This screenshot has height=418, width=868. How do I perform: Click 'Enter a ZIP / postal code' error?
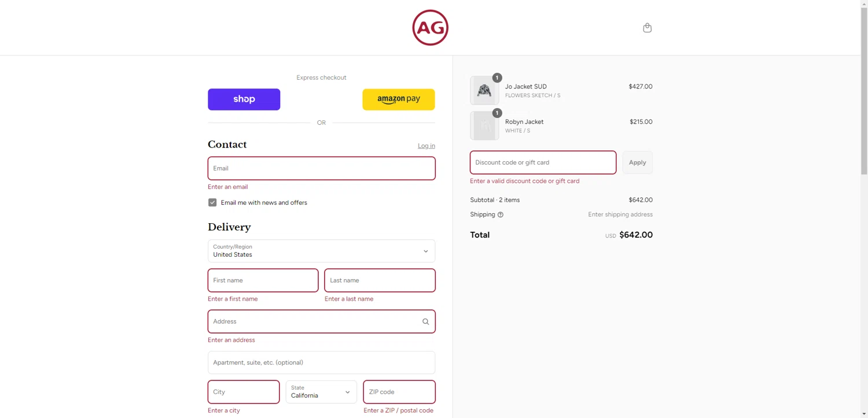coord(398,410)
